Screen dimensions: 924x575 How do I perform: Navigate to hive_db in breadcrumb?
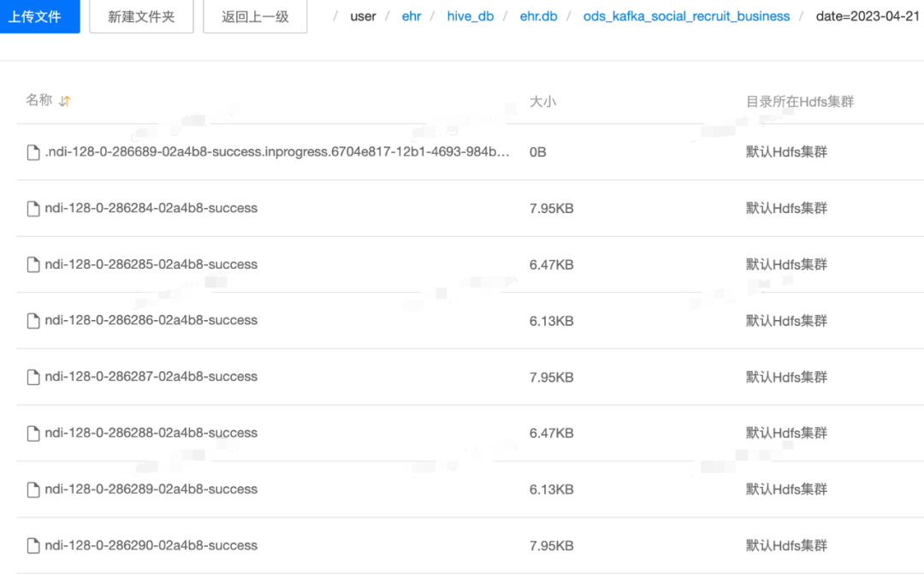[x=471, y=16]
